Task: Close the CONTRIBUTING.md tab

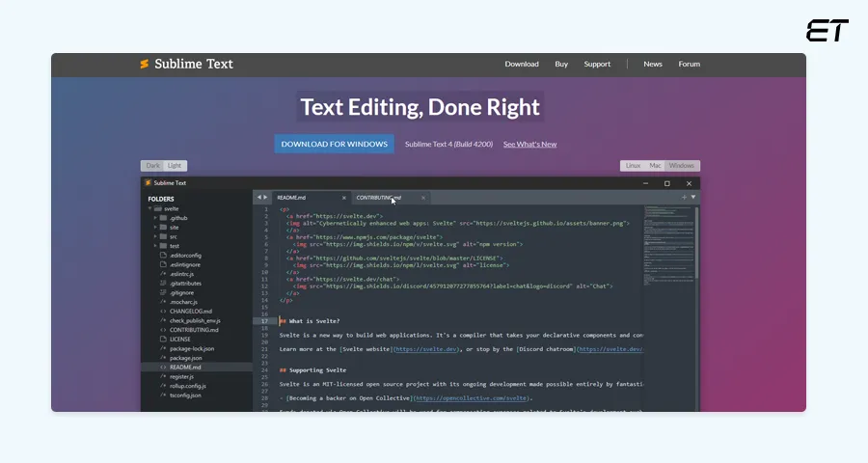Action: click(423, 198)
